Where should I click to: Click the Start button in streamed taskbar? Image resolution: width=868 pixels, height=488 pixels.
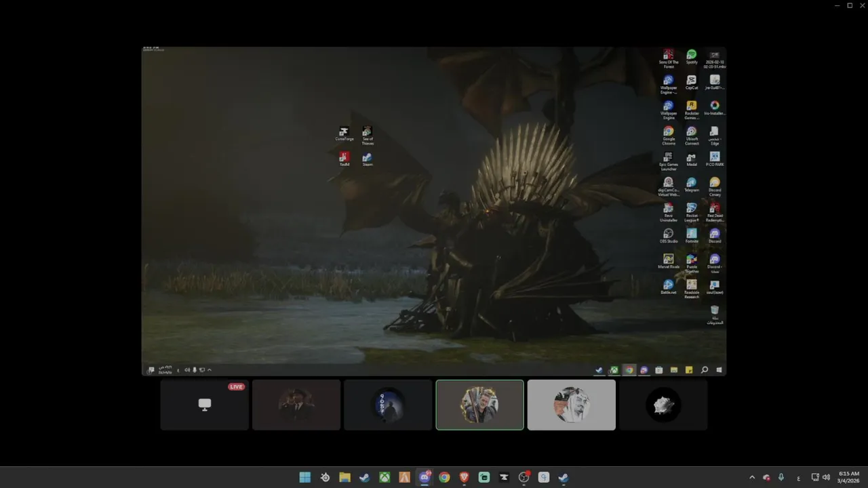click(x=719, y=370)
